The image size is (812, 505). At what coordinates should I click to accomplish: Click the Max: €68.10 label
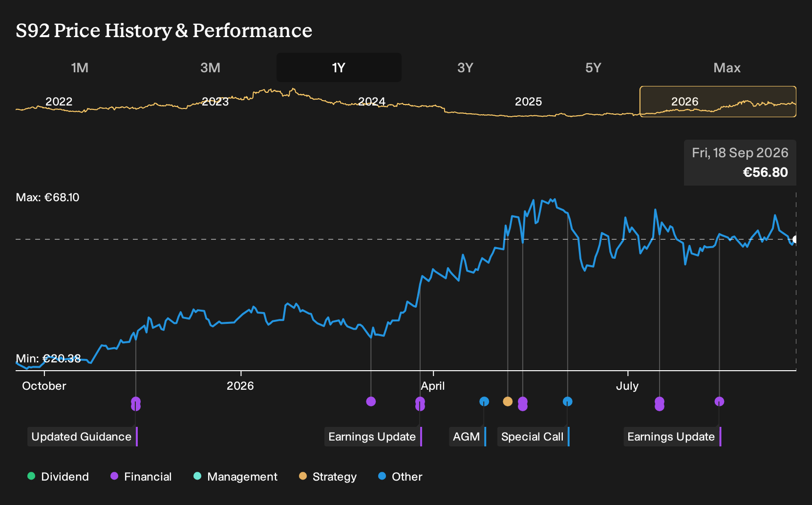coord(47,197)
